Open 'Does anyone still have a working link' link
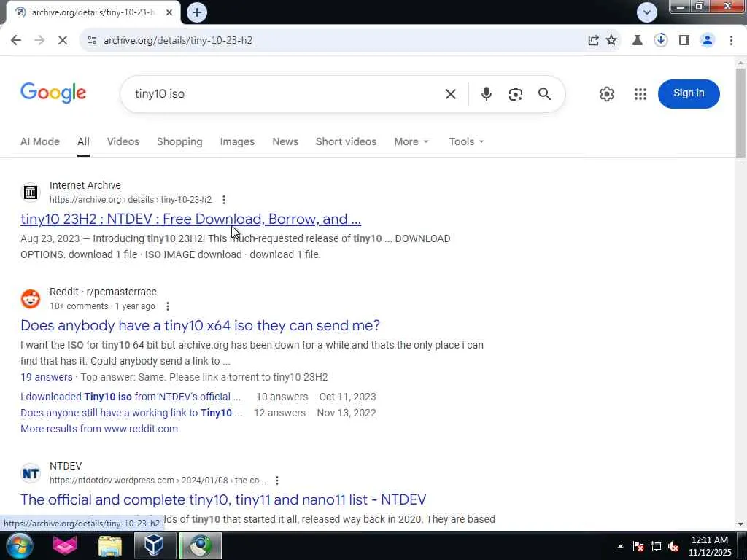The image size is (747, 560). coord(131,413)
